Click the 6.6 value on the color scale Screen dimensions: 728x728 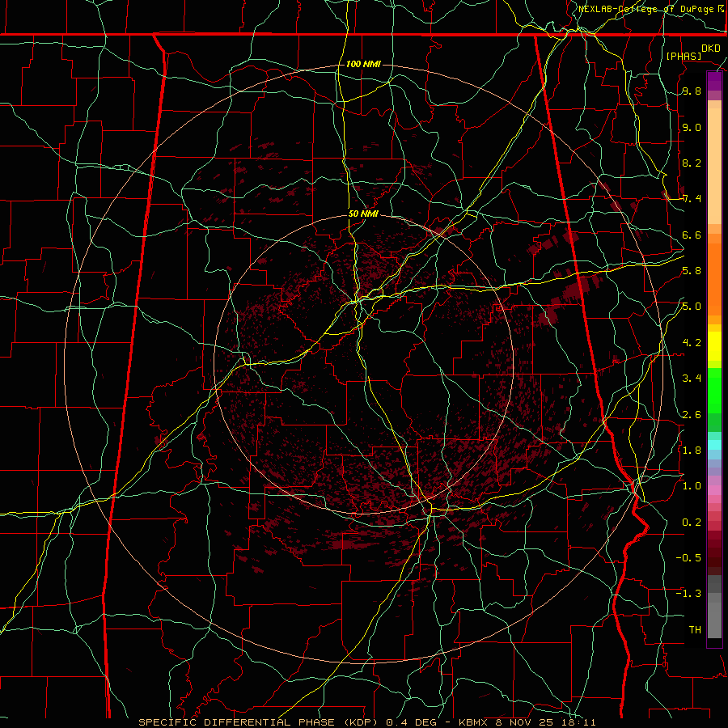click(x=692, y=235)
